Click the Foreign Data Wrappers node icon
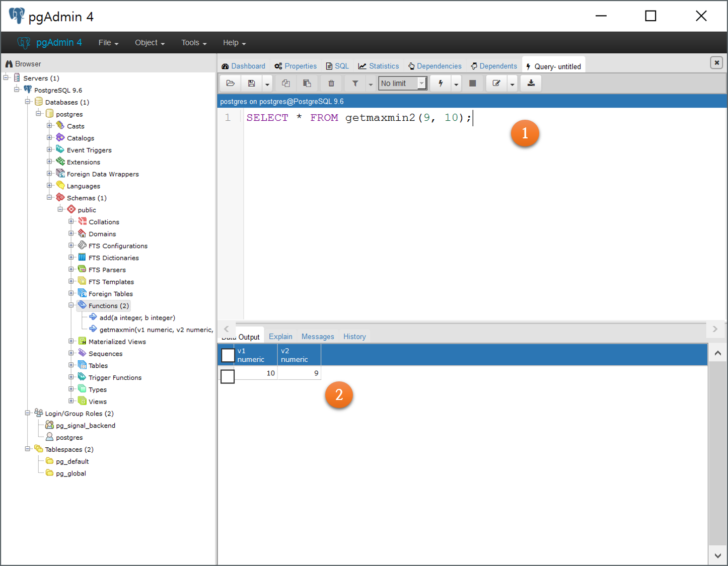Screen dimensions: 728x566 pyautogui.click(x=60, y=174)
